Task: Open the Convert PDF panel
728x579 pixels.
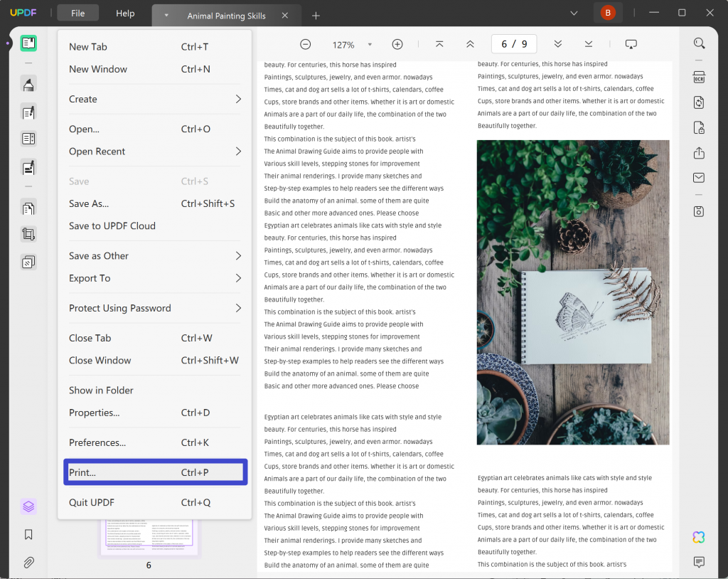Action: click(x=699, y=102)
